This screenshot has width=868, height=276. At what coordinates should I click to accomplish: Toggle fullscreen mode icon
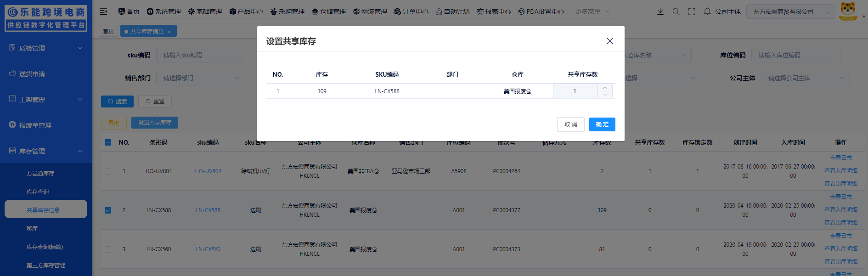[x=692, y=11]
